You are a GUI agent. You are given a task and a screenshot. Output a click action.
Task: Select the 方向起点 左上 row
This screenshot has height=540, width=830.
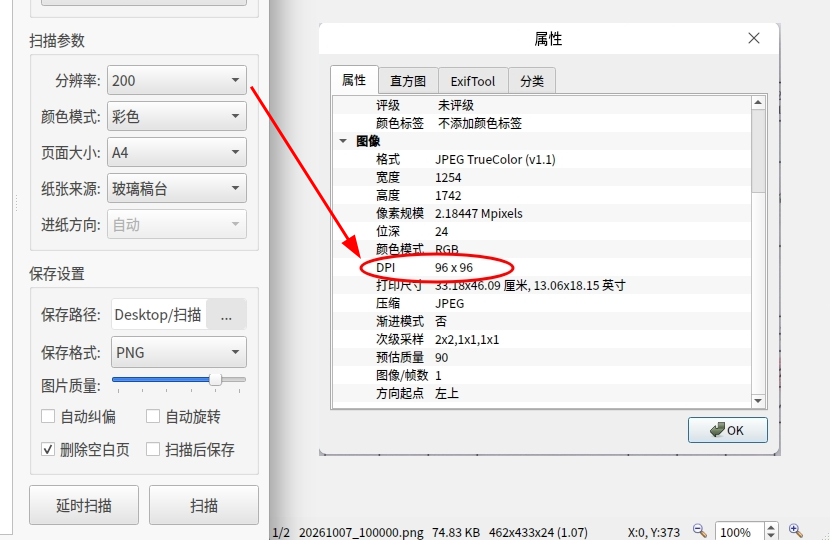(x=542, y=393)
